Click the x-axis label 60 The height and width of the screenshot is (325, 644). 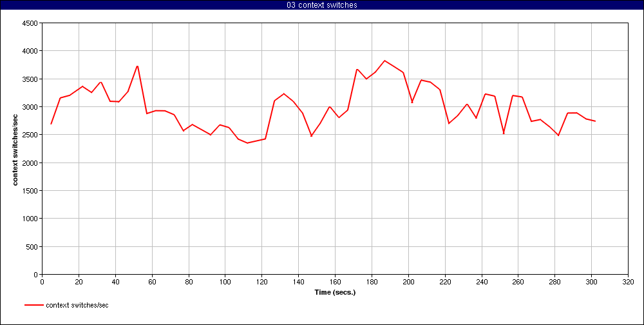click(152, 282)
